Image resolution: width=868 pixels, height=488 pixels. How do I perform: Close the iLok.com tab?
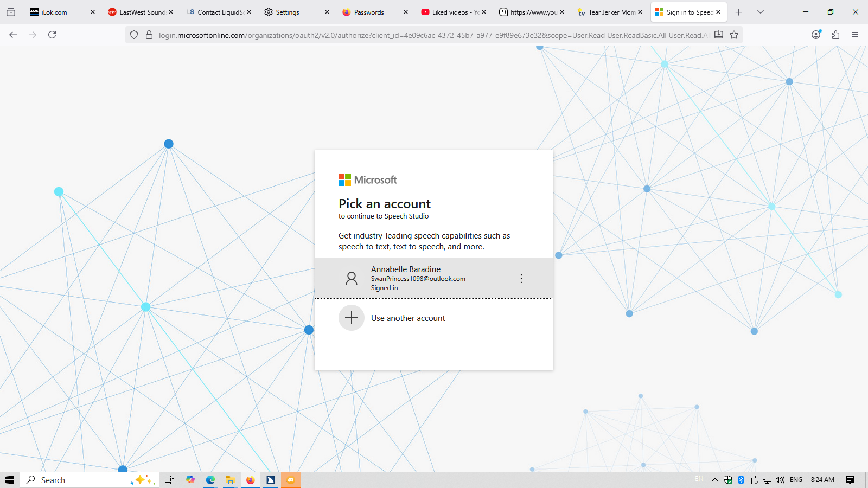point(93,12)
